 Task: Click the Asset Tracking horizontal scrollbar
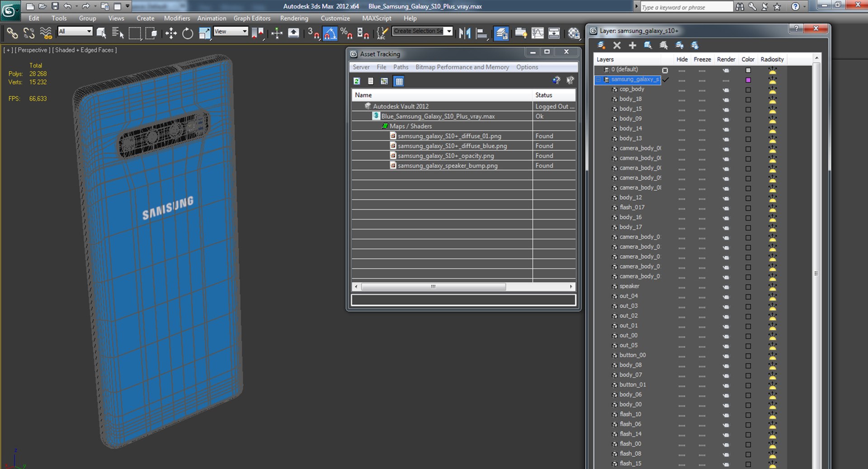463,286
